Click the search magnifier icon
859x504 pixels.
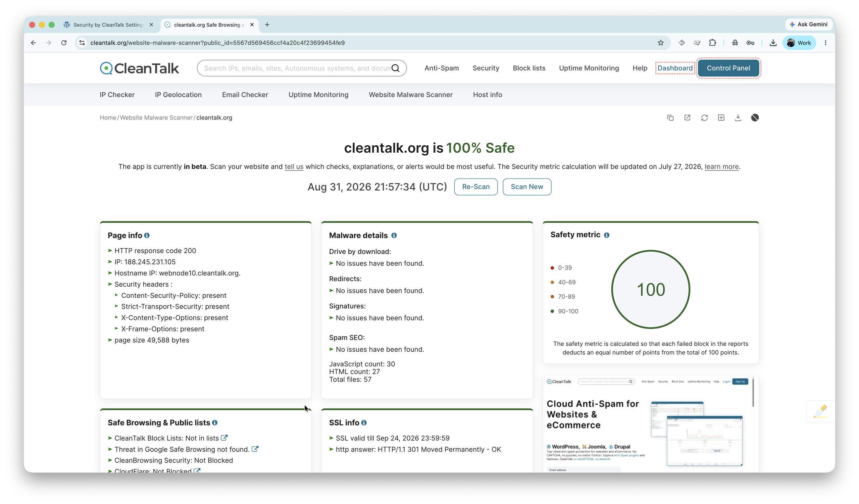click(395, 68)
